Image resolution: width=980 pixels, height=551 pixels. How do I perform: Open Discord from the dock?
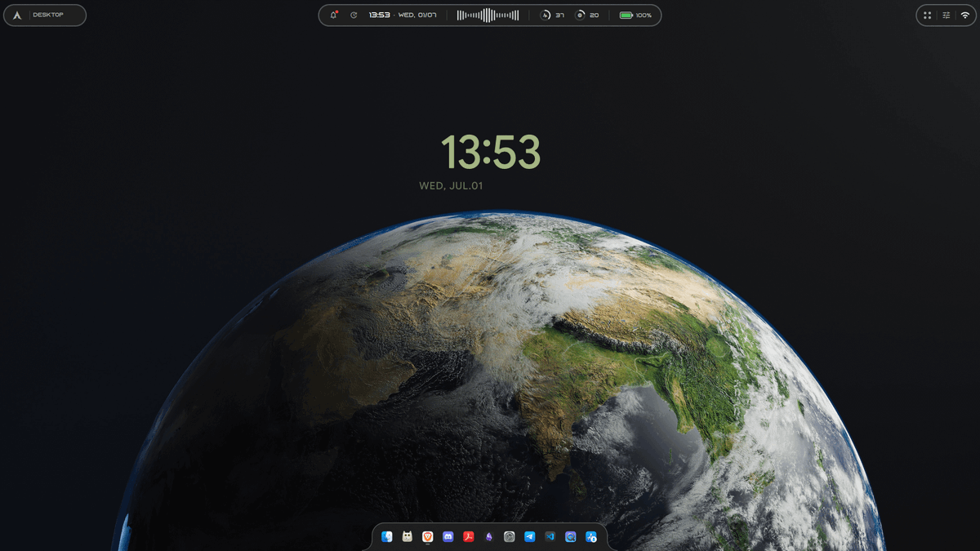pyautogui.click(x=448, y=536)
